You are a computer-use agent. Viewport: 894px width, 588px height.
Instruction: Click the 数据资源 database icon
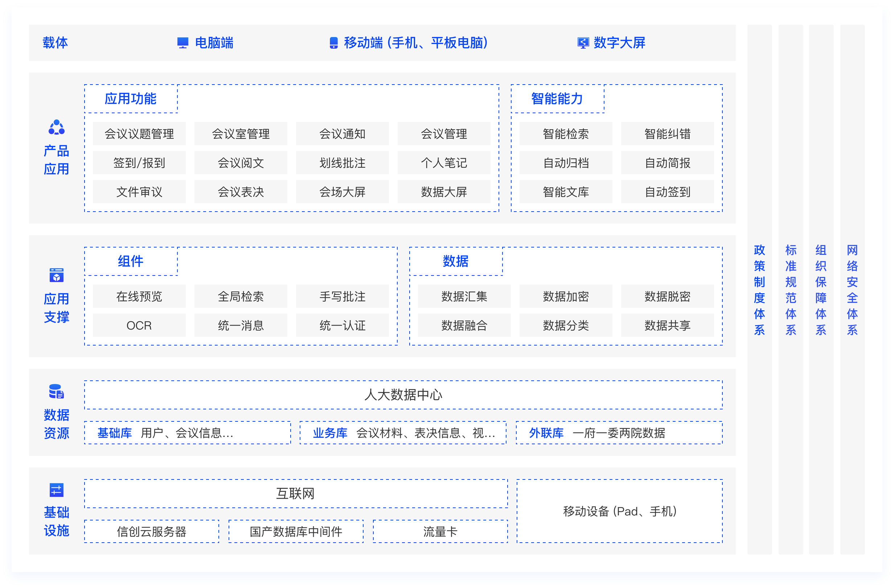56,392
